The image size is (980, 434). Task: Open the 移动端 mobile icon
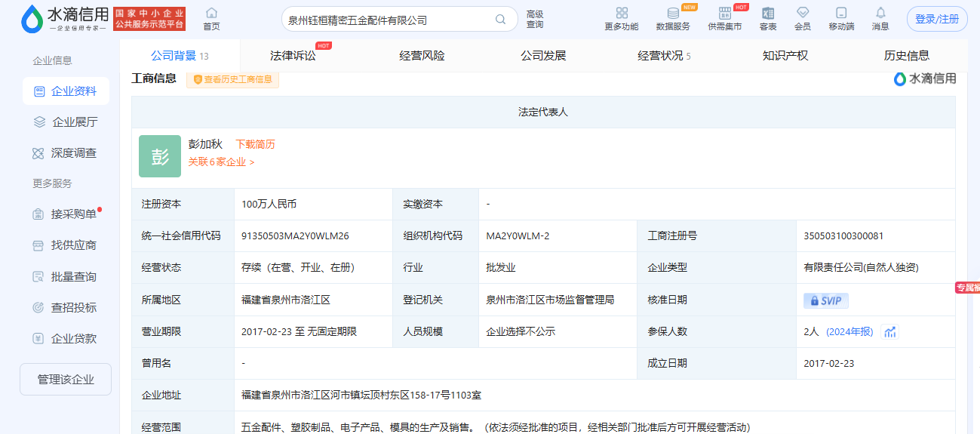tap(841, 14)
